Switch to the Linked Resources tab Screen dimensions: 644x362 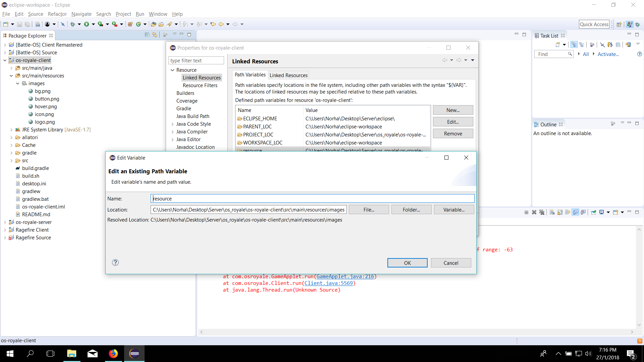pos(288,75)
